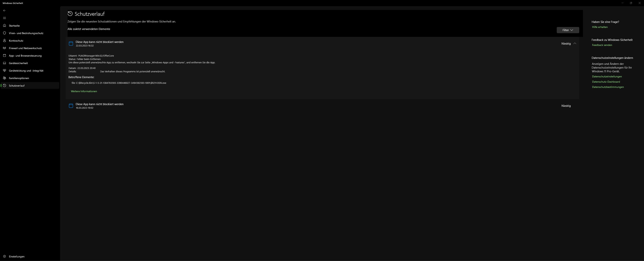The height and width of the screenshot is (261, 644).
Task: Open Datenschutz-Dashboard link
Action: click(606, 82)
